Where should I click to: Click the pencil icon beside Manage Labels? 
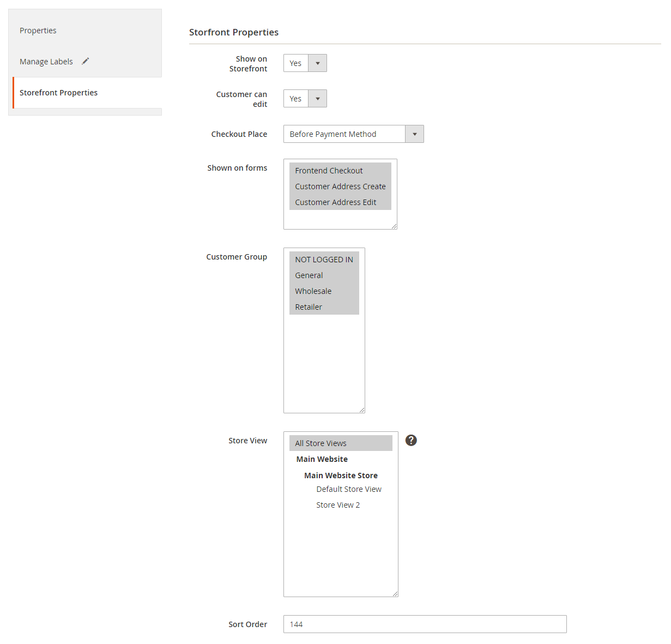coord(86,61)
